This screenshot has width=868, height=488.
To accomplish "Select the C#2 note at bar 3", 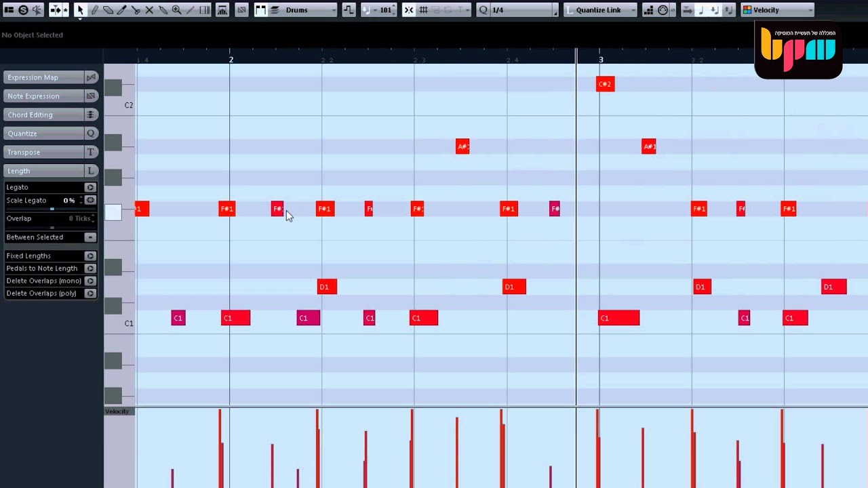I will point(605,84).
